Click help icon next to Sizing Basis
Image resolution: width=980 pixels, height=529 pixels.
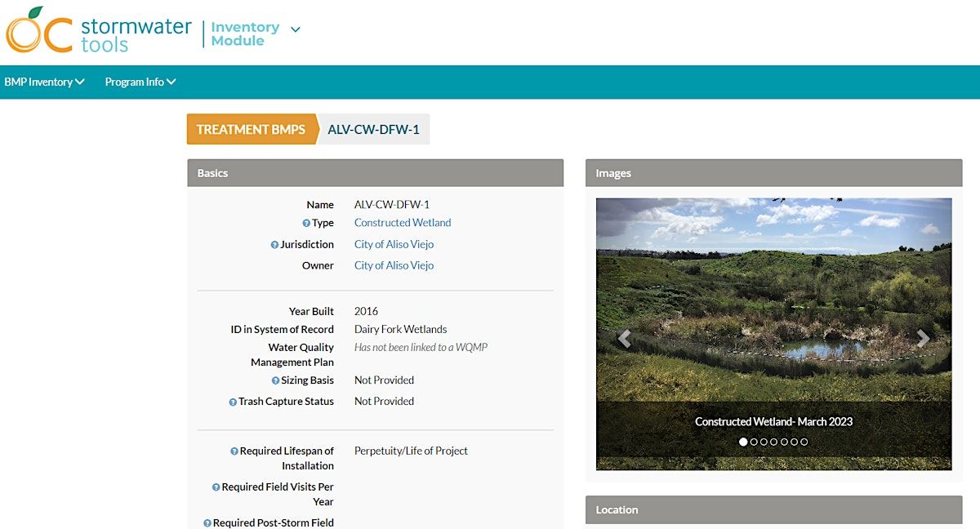[x=275, y=381]
